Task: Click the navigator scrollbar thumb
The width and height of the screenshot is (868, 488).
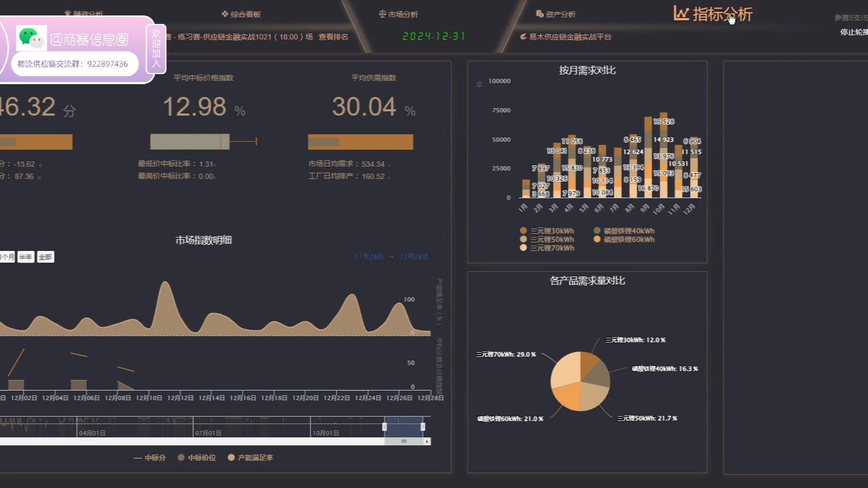Action: pyautogui.click(x=404, y=441)
